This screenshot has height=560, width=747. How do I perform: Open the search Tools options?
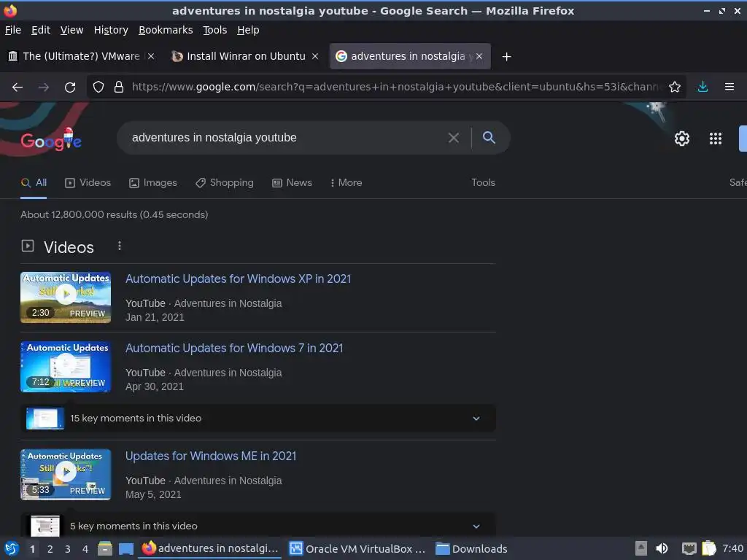tap(483, 183)
